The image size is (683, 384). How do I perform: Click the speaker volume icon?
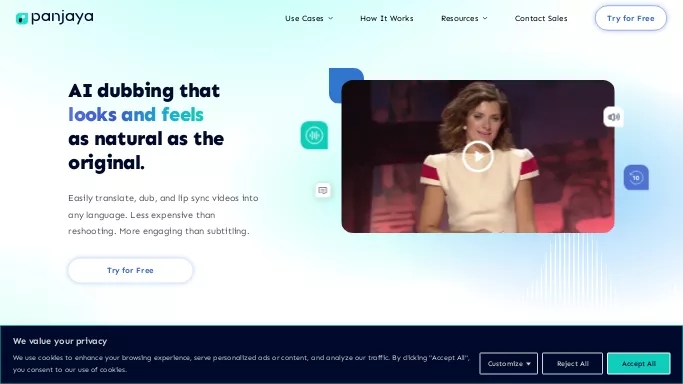(613, 117)
